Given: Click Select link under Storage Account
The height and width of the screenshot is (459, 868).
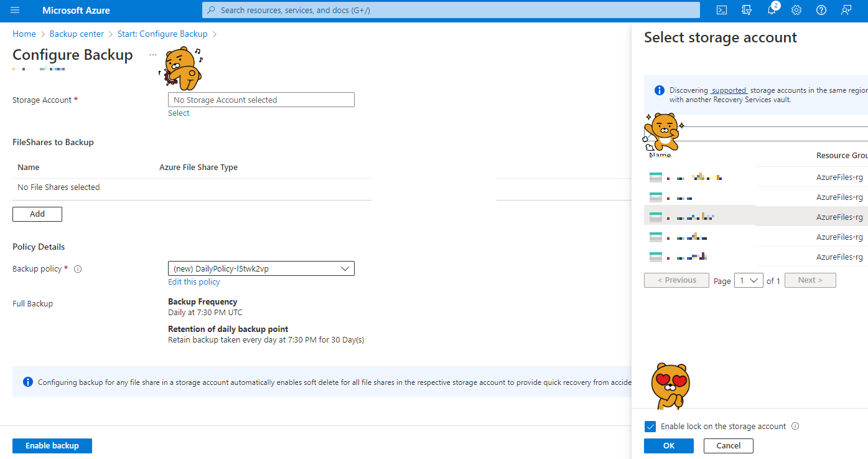Looking at the screenshot, I should [179, 113].
